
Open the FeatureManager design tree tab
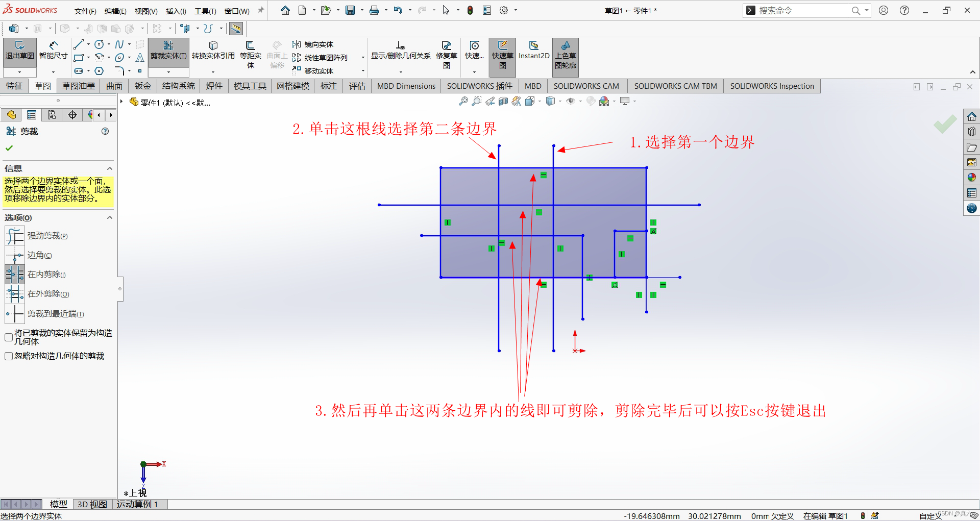tap(11, 115)
